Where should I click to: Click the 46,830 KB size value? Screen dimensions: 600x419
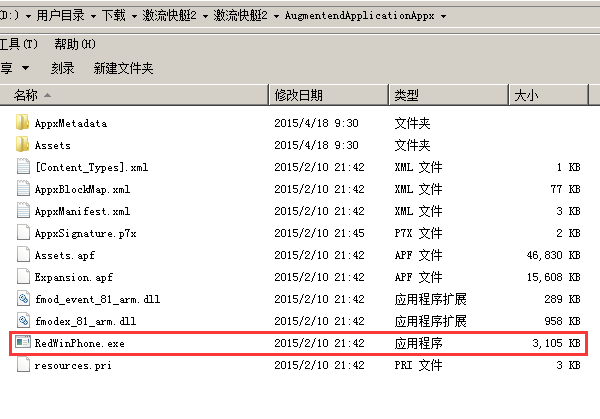click(x=553, y=255)
